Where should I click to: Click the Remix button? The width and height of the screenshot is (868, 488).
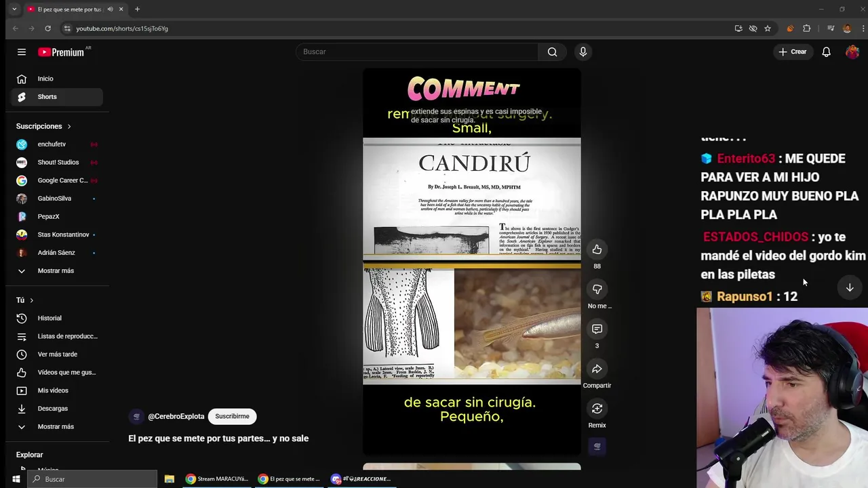click(597, 409)
